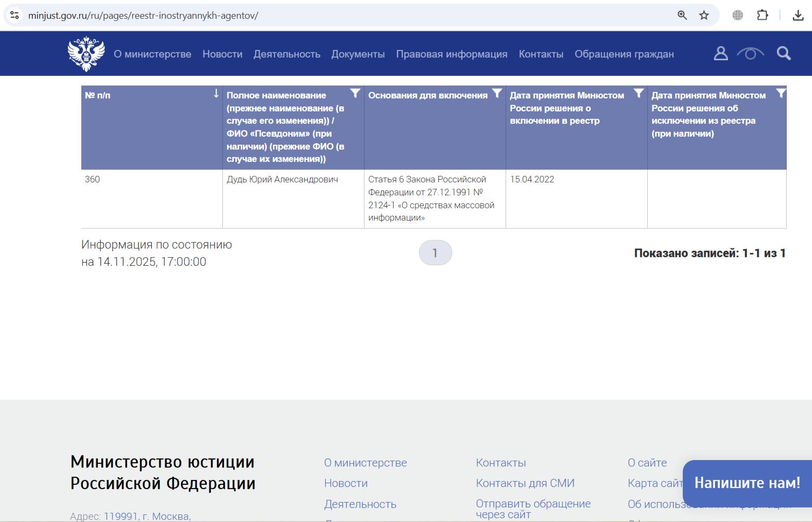Open filter for Полное наименование column
Screen dimensions: 812x522
click(x=355, y=94)
